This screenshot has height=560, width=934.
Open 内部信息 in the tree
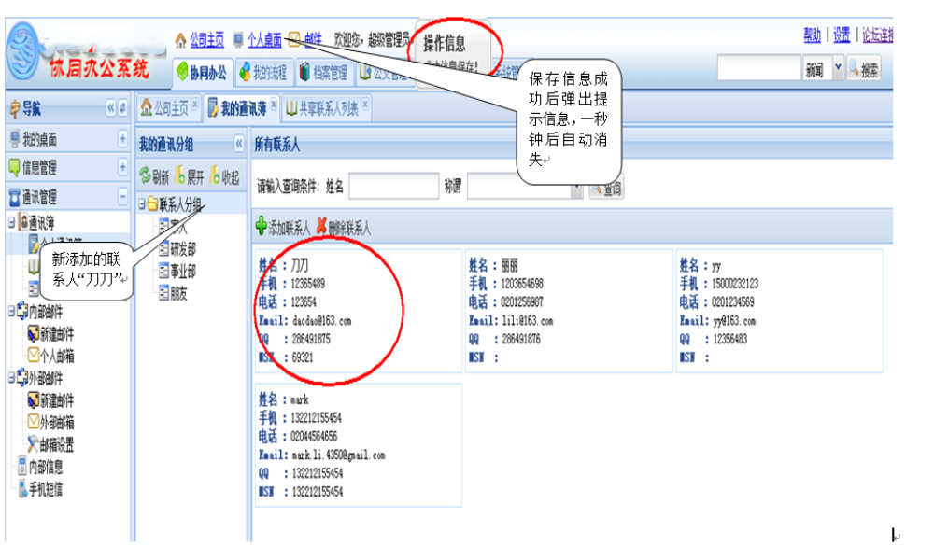pos(40,467)
